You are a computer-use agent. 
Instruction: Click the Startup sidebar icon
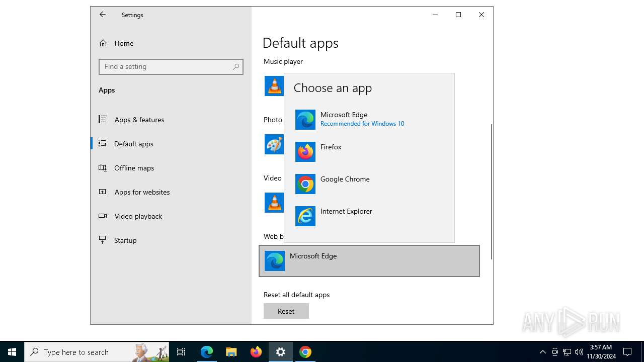[103, 240]
